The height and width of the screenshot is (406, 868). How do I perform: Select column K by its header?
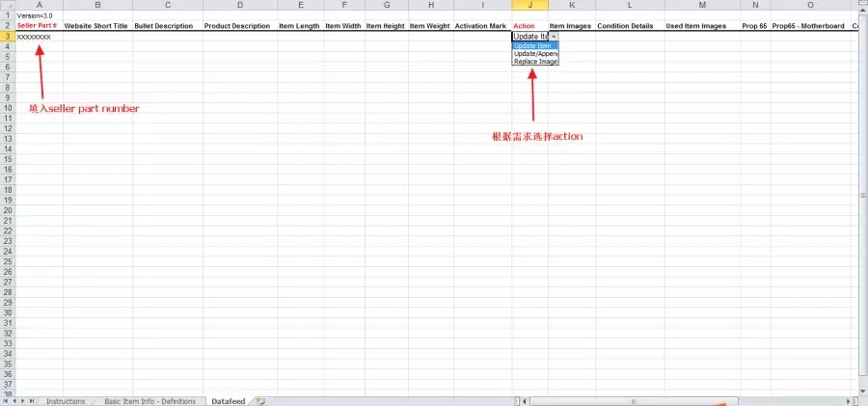click(x=572, y=5)
